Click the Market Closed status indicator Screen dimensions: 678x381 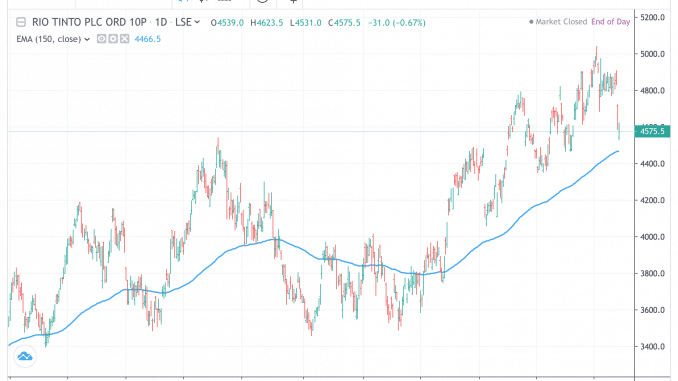pos(558,22)
